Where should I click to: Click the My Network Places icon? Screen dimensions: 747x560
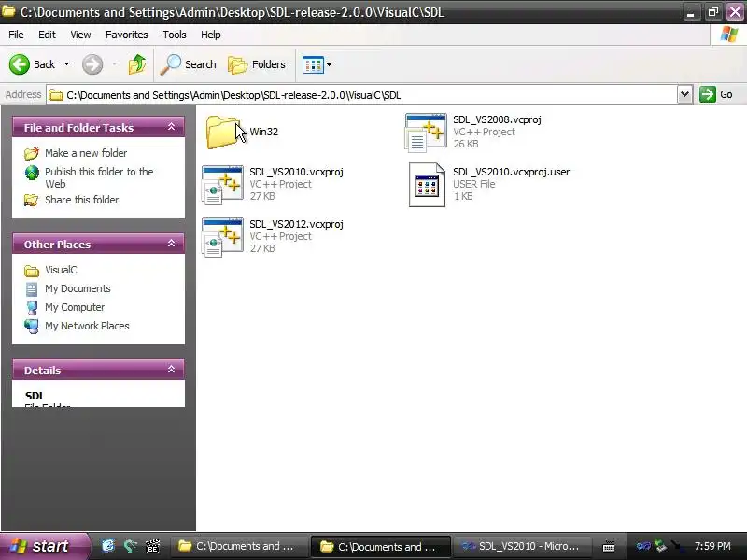click(x=32, y=326)
